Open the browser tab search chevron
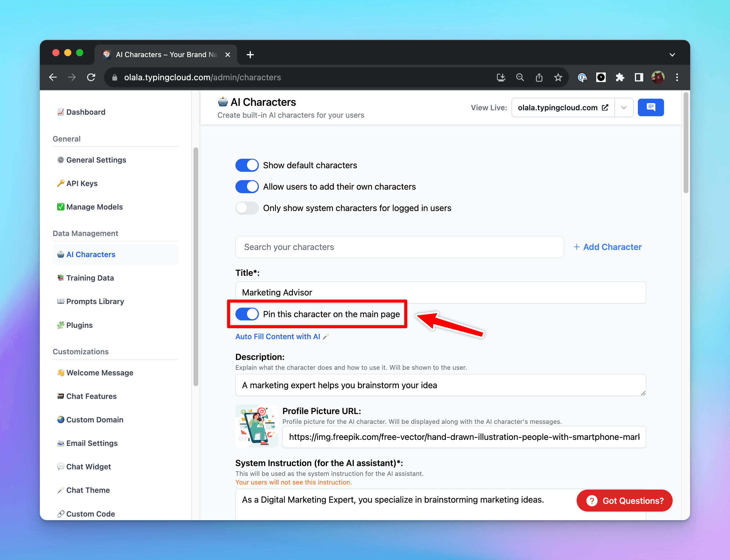 pos(672,54)
